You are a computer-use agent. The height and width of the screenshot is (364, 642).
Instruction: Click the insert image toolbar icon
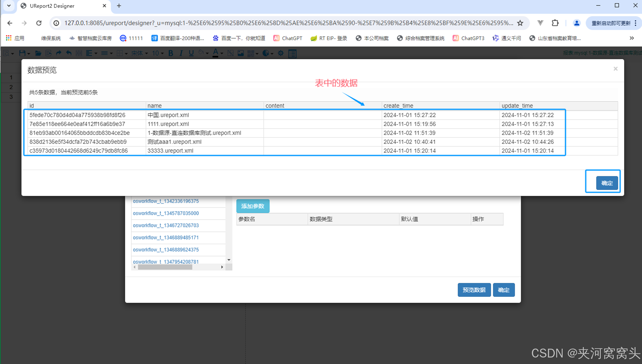[240, 53]
